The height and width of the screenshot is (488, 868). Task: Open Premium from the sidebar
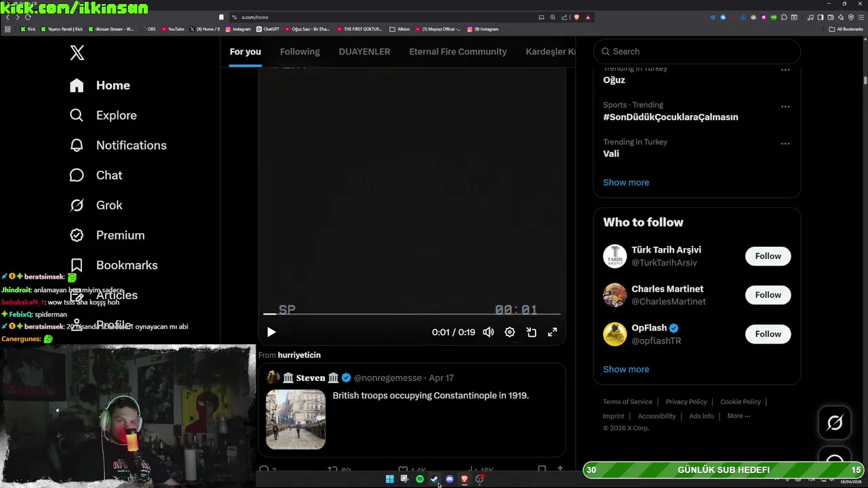(x=107, y=235)
